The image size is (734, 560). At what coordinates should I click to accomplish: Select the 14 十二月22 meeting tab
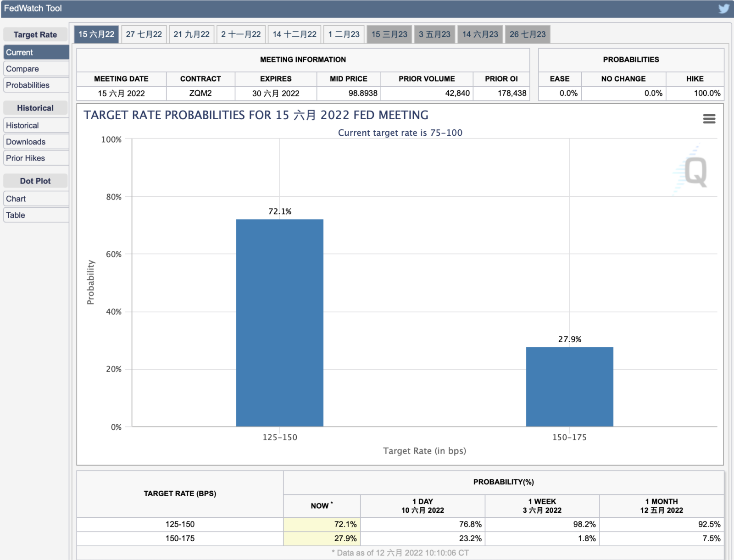(x=295, y=34)
